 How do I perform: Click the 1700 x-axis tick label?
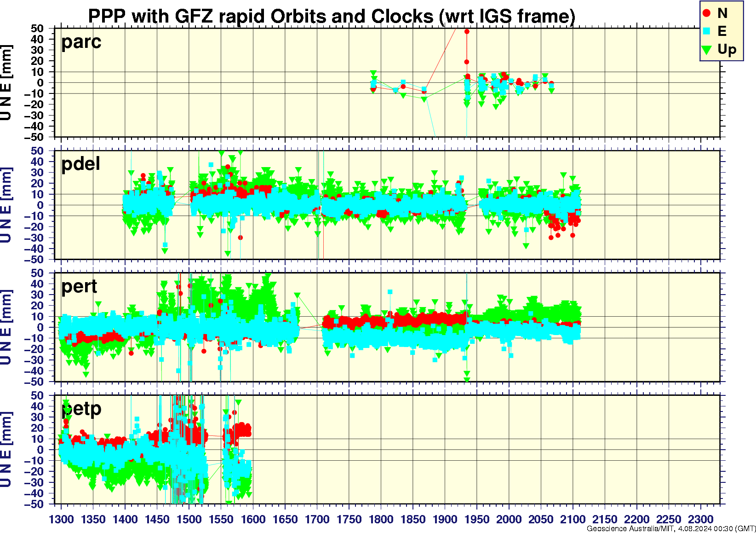click(317, 519)
